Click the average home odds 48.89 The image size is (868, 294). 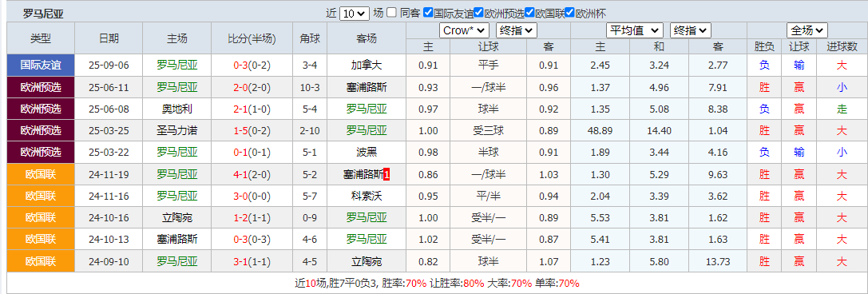(600, 131)
